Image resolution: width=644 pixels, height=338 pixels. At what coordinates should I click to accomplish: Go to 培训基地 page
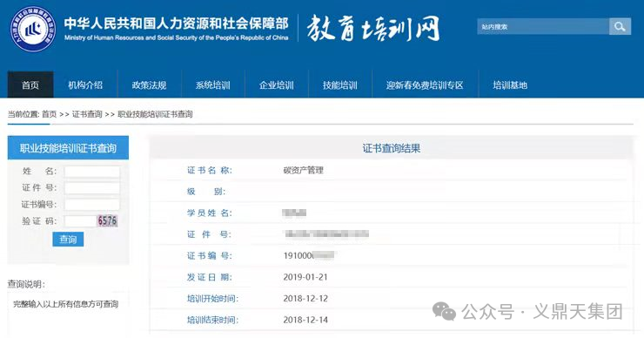(x=510, y=85)
